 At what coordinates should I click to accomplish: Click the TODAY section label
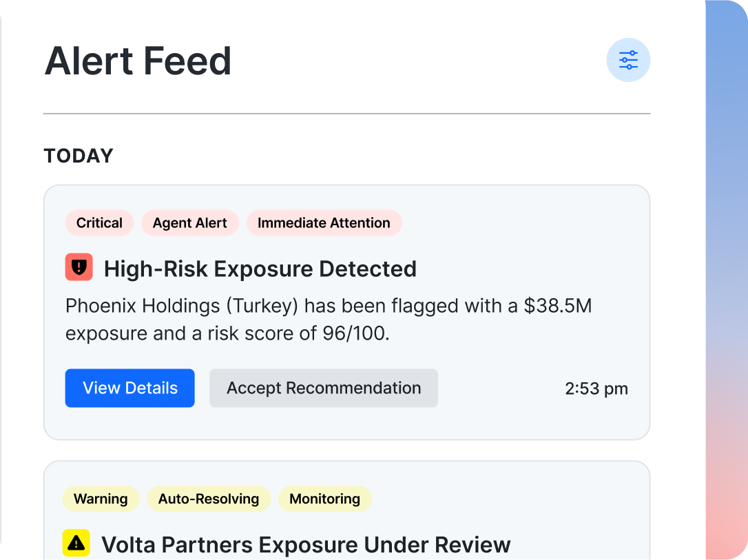click(x=79, y=156)
